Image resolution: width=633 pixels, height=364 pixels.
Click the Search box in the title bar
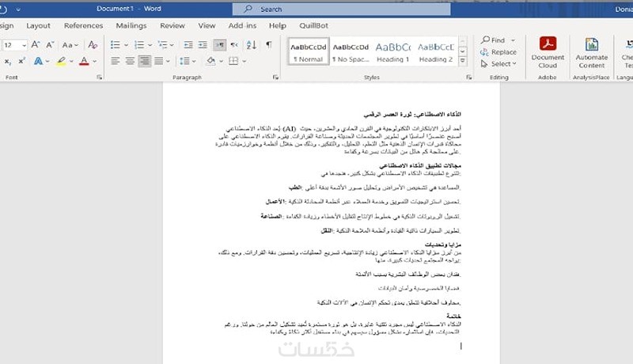click(x=342, y=9)
